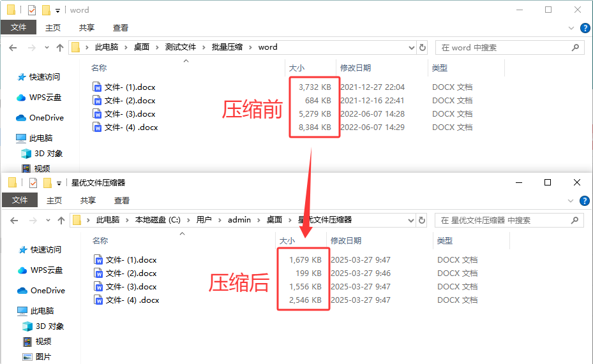Click admin in the lower address bar
593x364 pixels.
pos(239,220)
